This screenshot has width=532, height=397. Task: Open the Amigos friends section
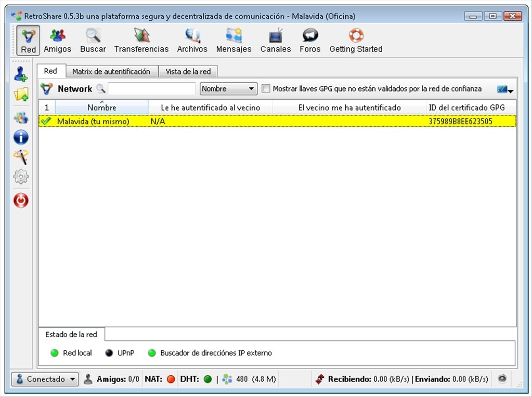[x=57, y=41]
